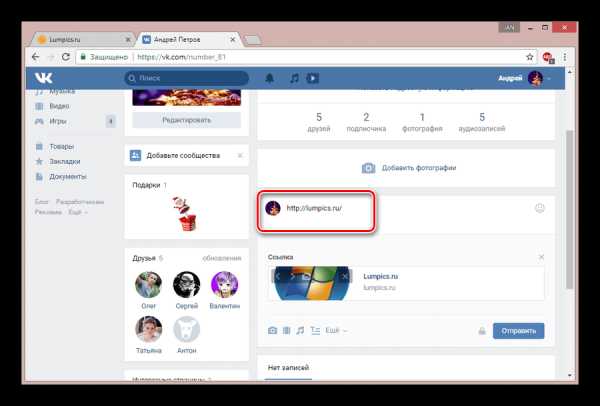This screenshot has height=406, width=600.
Task: Click the browser address bar URL
Action: point(182,57)
